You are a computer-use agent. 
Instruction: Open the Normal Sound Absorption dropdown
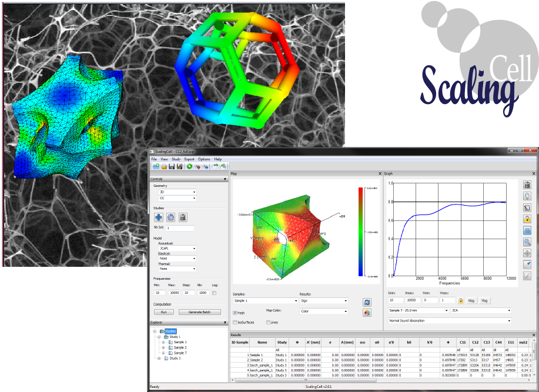click(450, 320)
